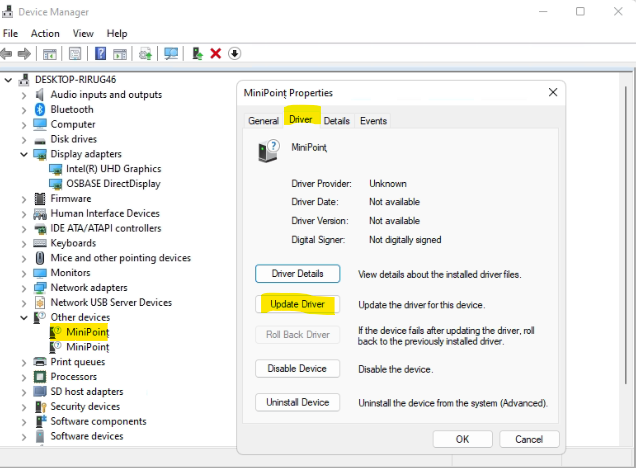Image resolution: width=636 pixels, height=468 pixels.
Task: Collapse the Other devices node
Action: (x=24, y=317)
